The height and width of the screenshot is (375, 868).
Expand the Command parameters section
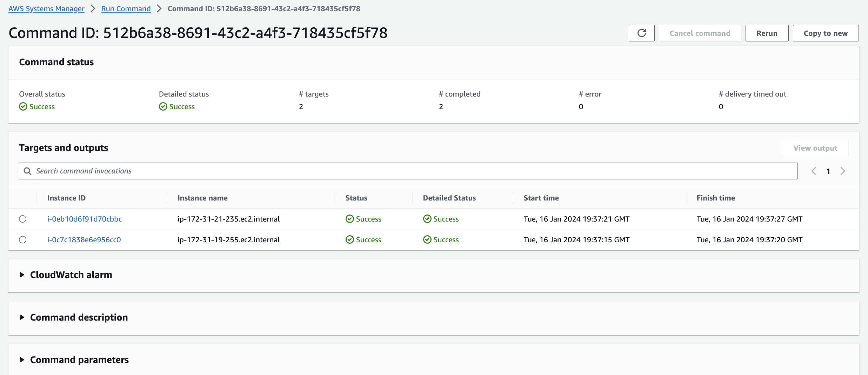click(22, 360)
